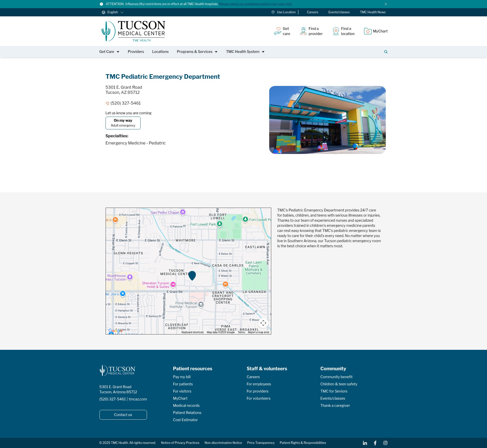Click the Google logo on map

115,331
